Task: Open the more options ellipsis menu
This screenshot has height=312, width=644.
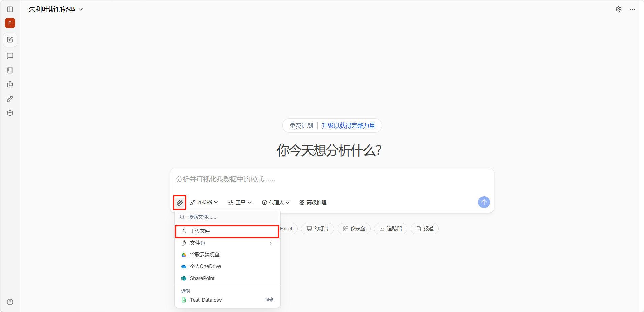Action: 632,9
